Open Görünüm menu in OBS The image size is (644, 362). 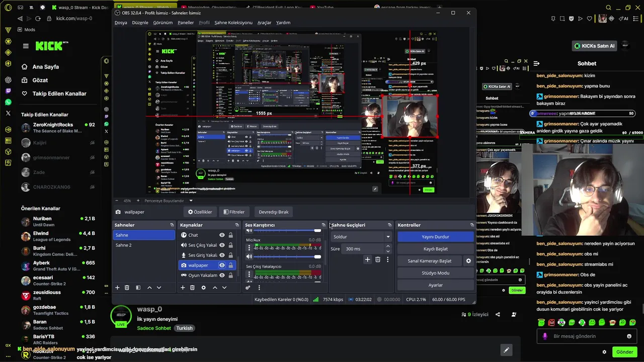pyautogui.click(x=163, y=23)
